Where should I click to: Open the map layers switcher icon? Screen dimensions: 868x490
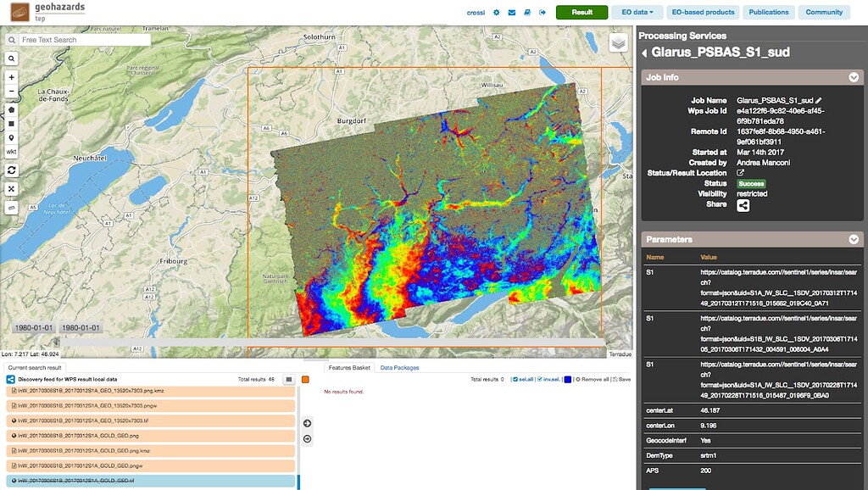click(x=620, y=40)
